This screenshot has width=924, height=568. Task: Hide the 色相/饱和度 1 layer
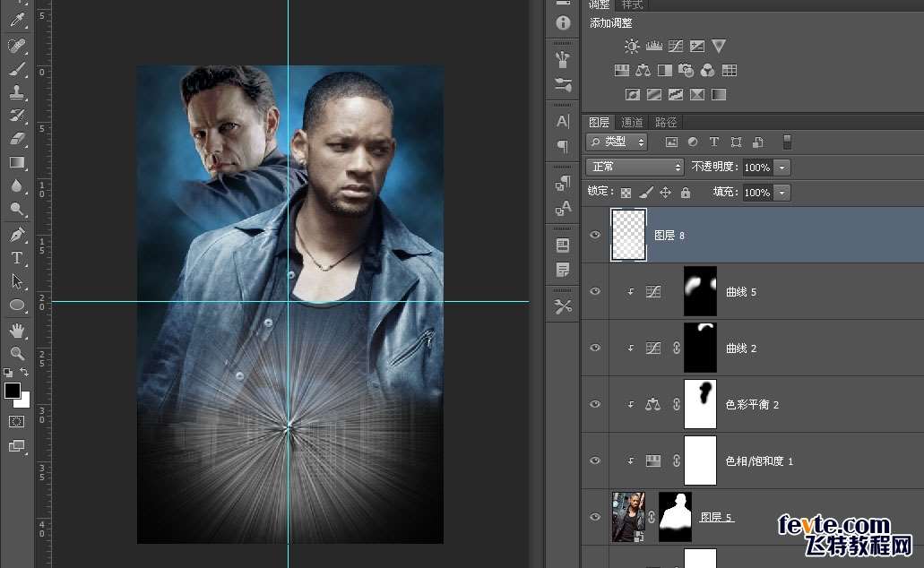coord(595,460)
